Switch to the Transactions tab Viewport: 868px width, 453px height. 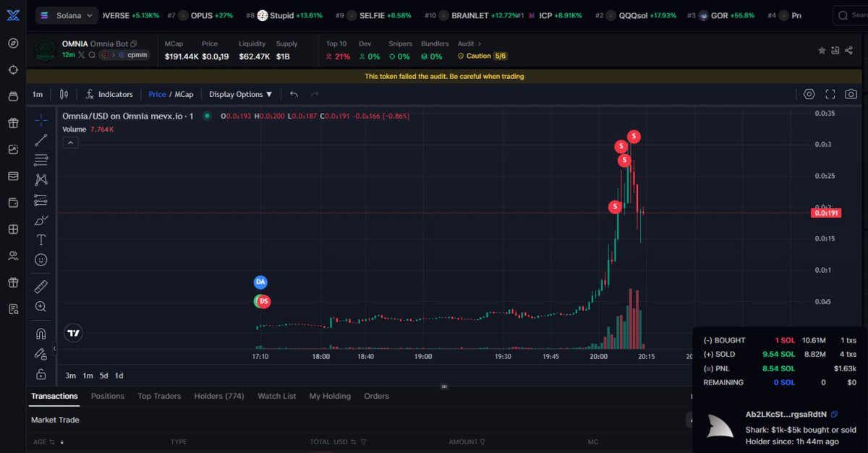click(54, 396)
